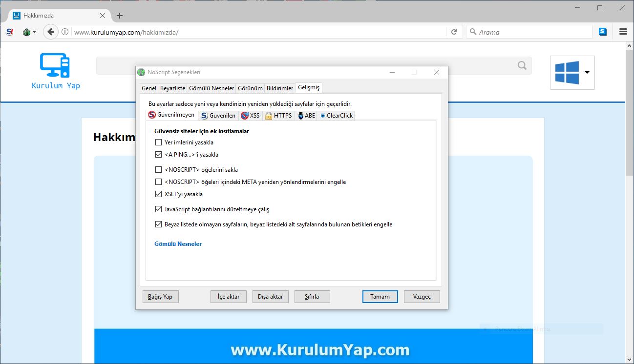
Task: Cancel with the Vazgeç button
Action: click(x=422, y=297)
